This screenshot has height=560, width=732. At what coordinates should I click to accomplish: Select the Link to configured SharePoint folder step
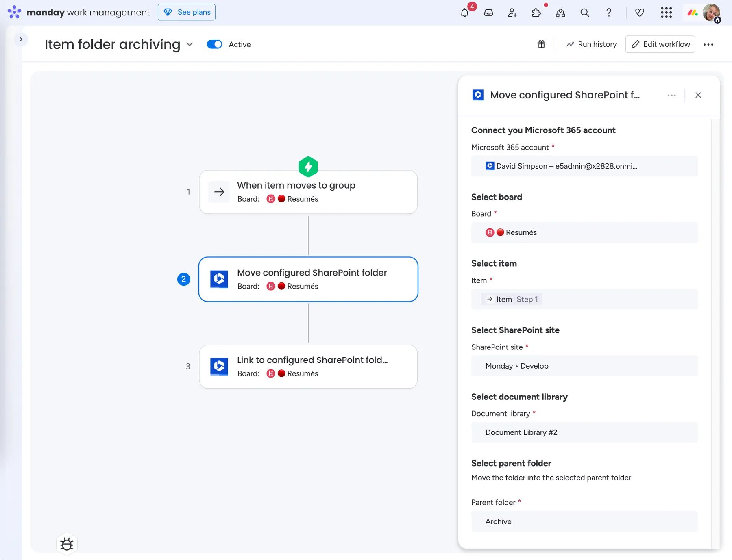308,367
